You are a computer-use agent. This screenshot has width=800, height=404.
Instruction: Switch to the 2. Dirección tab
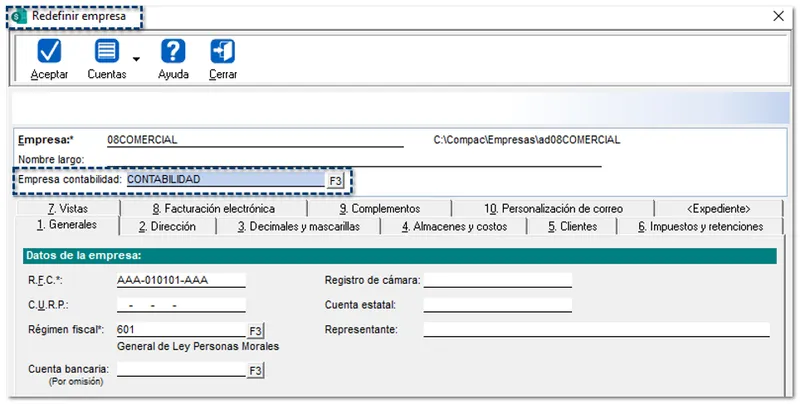(167, 226)
